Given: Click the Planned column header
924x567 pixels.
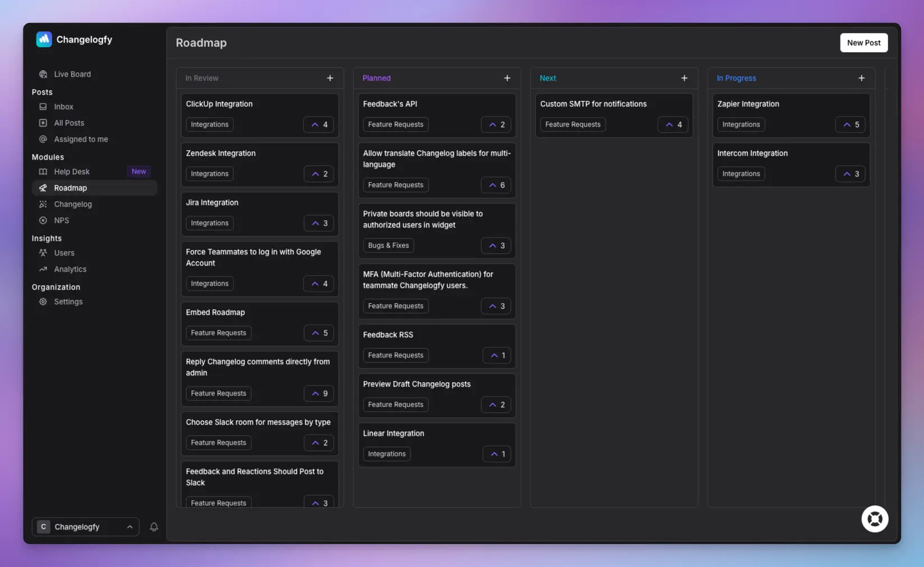Looking at the screenshot, I should 377,78.
